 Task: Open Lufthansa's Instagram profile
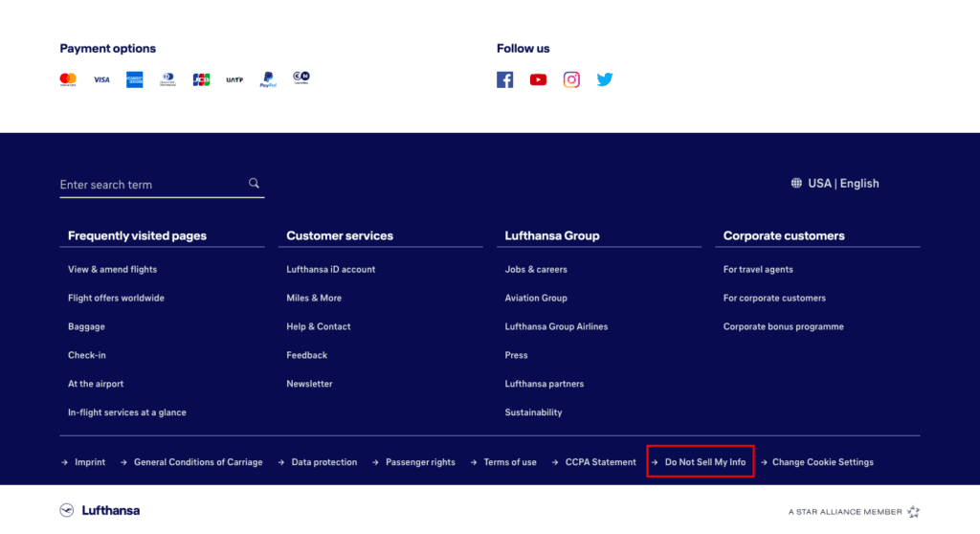(571, 79)
